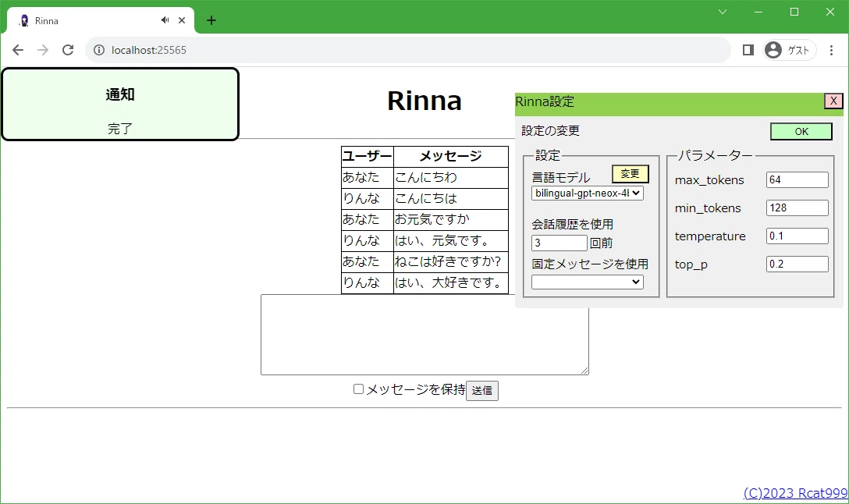
Task: Click the localhost:25565 address bar
Action: (x=407, y=51)
